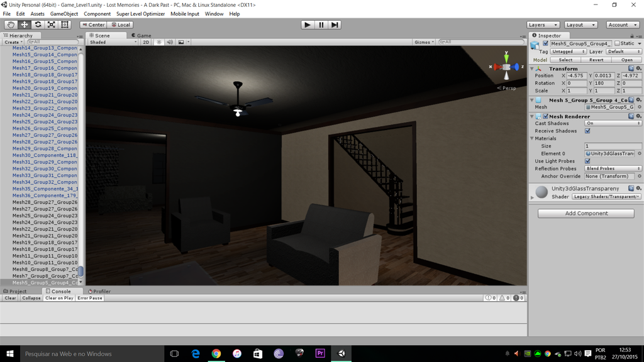Click the material preview sphere

coord(541,192)
